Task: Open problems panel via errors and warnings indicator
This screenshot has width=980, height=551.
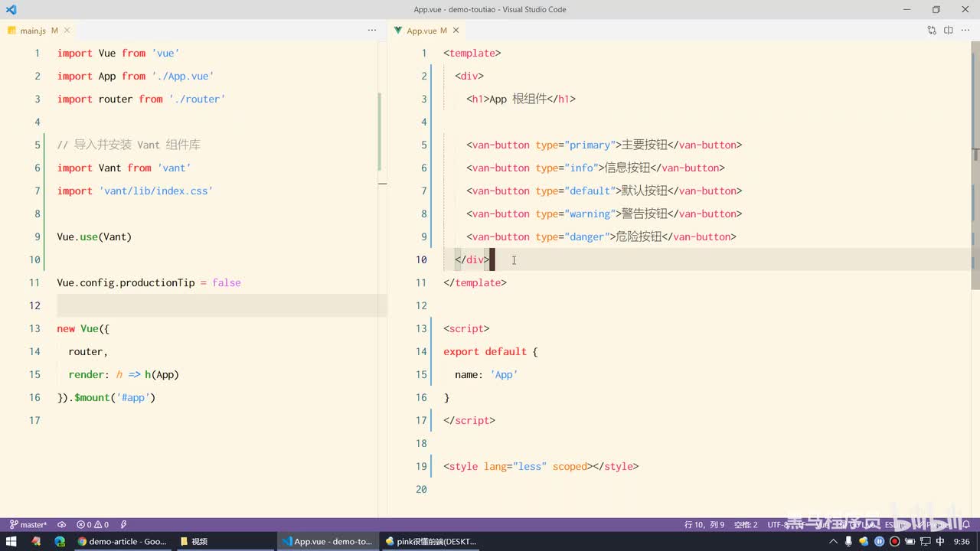Action: click(x=93, y=525)
